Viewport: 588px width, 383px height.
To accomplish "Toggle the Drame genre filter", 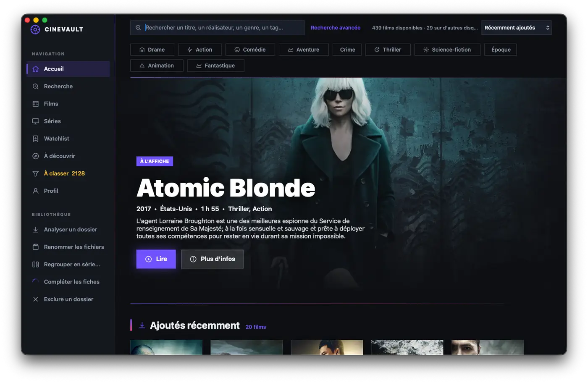I will [x=152, y=50].
